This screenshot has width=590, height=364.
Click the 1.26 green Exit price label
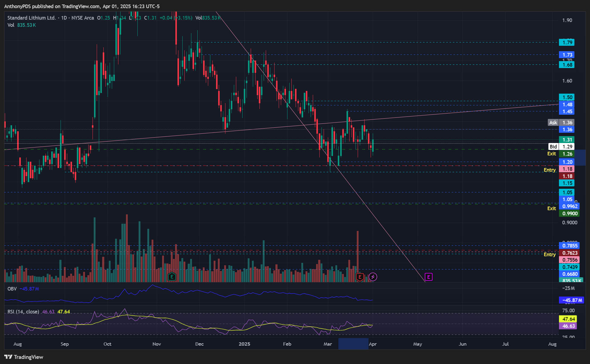[566, 154]
